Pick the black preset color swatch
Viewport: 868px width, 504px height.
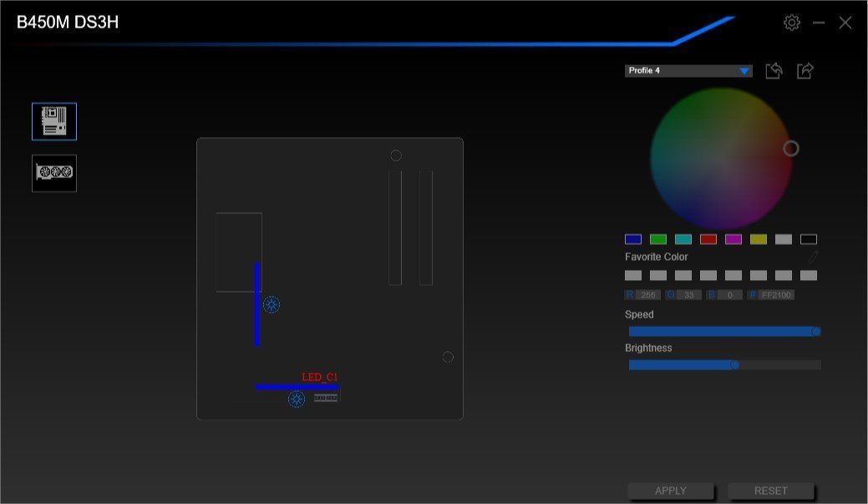(808, 239)
